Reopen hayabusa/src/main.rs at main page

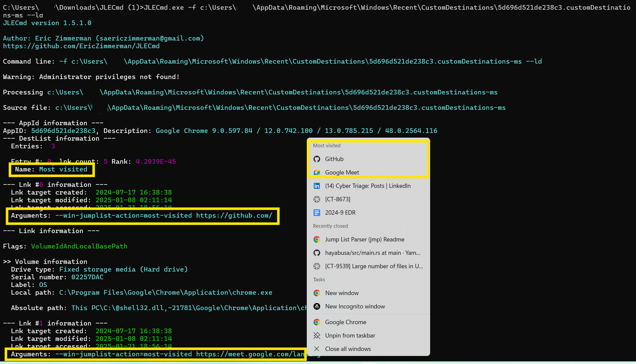[x=368, y=253]
